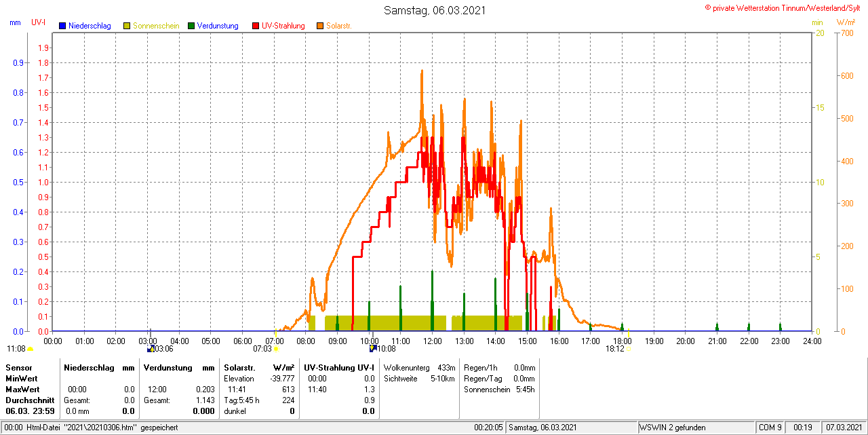Click the Tag:5:45 h entry
868x435 pixels.
click(x=241, y=400)
